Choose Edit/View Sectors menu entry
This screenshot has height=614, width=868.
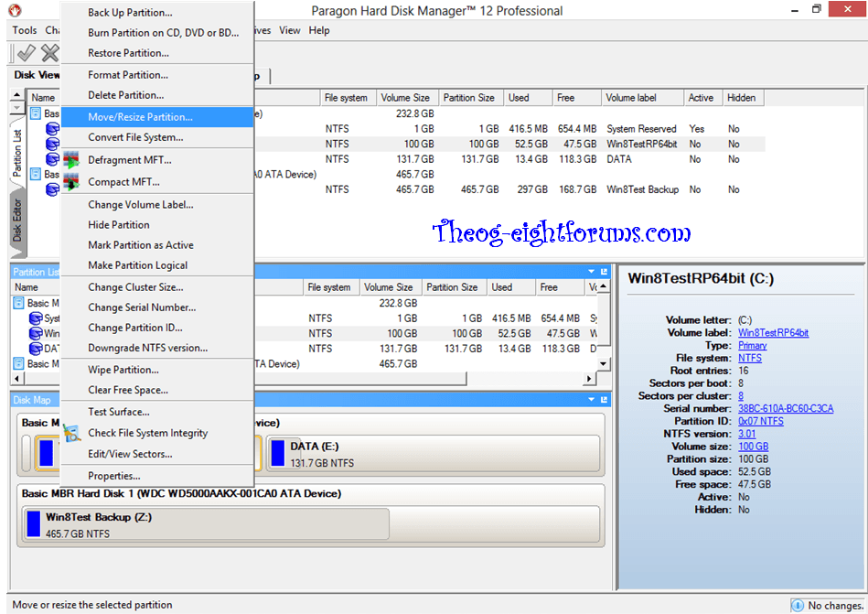click(157, 454)
